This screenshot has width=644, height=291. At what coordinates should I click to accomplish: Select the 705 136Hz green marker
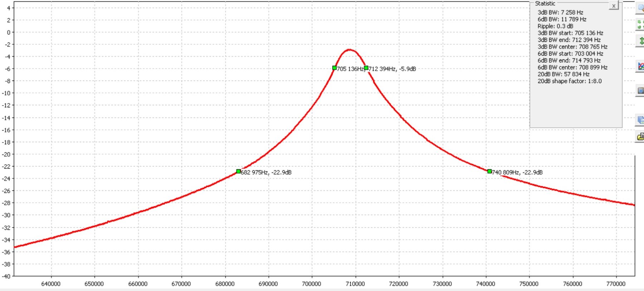click(334, 68)
